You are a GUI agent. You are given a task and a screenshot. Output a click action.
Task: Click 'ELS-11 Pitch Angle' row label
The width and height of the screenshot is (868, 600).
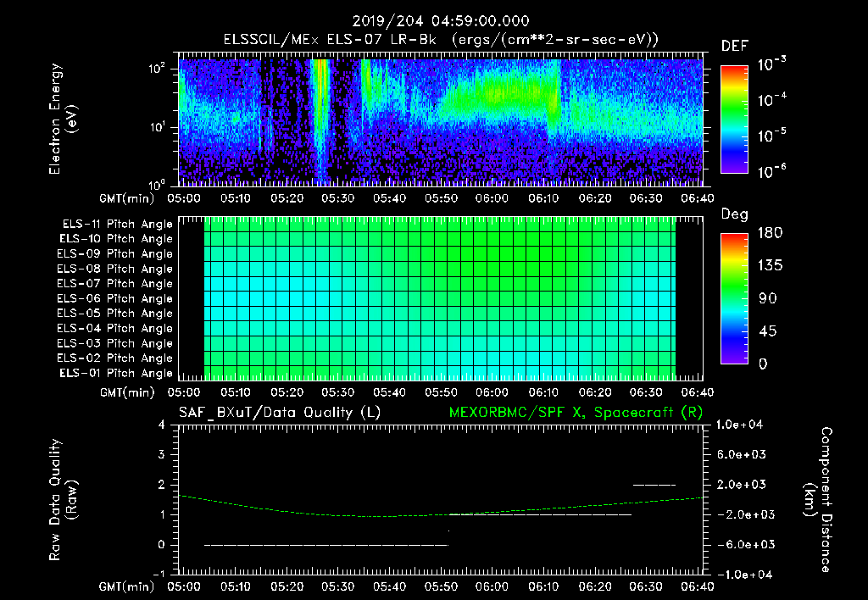[117, 225]
